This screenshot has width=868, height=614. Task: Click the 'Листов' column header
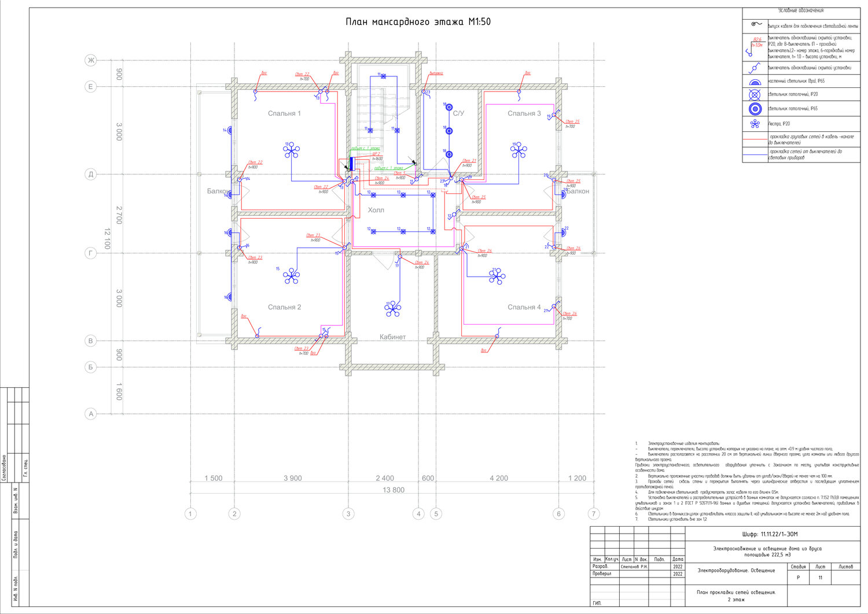click(x=845, y=567)
